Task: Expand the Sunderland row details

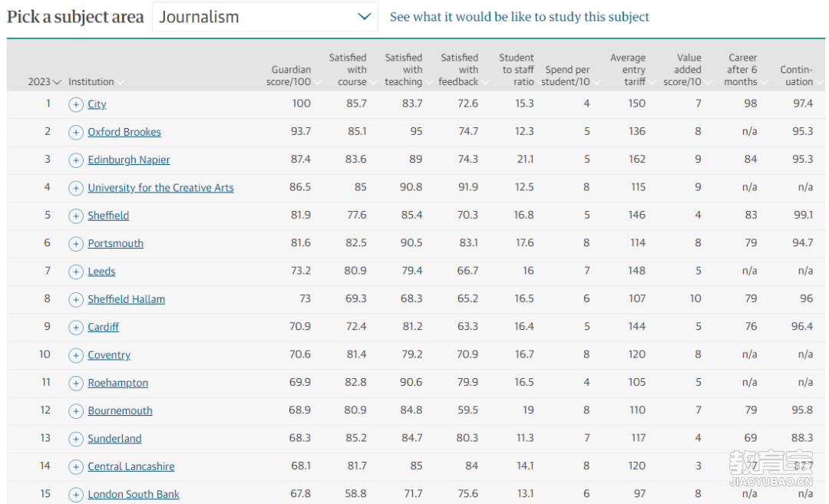Action: click(76, 439)
